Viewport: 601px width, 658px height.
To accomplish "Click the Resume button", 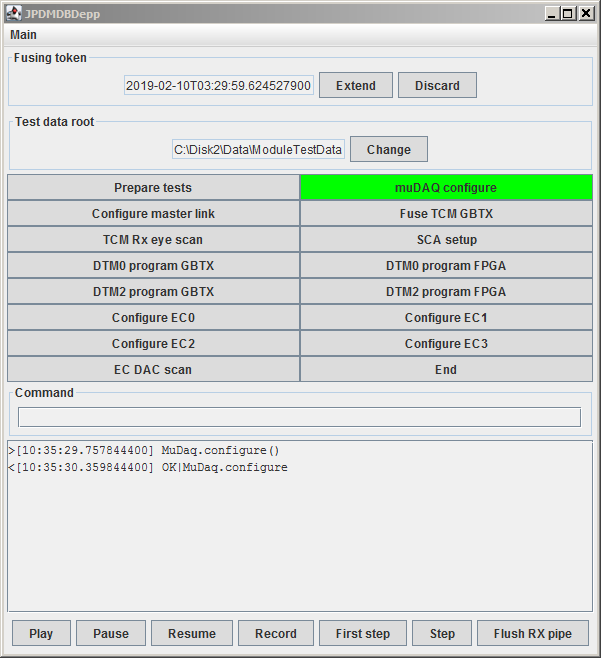I will (x=192, y=633).
